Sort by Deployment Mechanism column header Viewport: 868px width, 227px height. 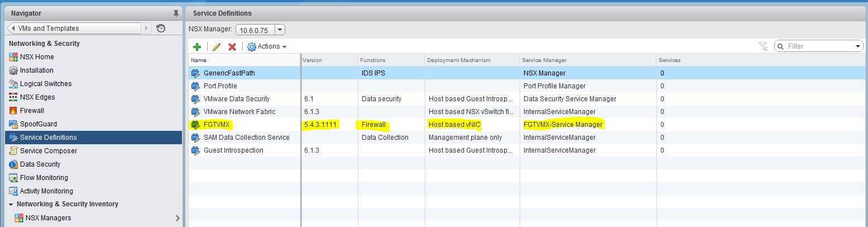[x=472, y=60]
